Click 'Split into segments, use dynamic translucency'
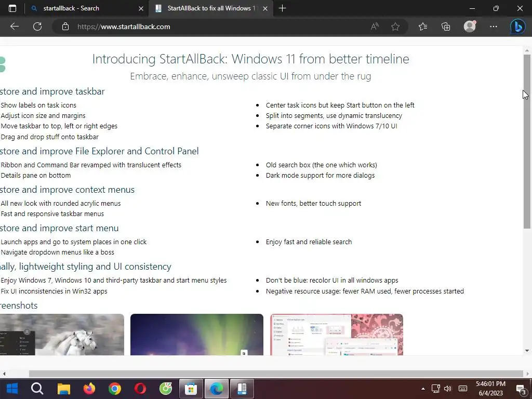 (334, 116)
